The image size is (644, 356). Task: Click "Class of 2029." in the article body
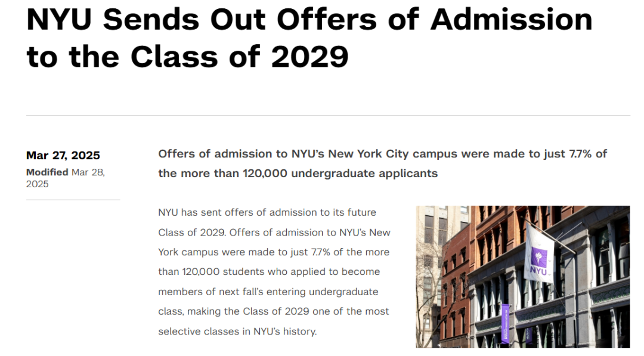pos(192,233)
